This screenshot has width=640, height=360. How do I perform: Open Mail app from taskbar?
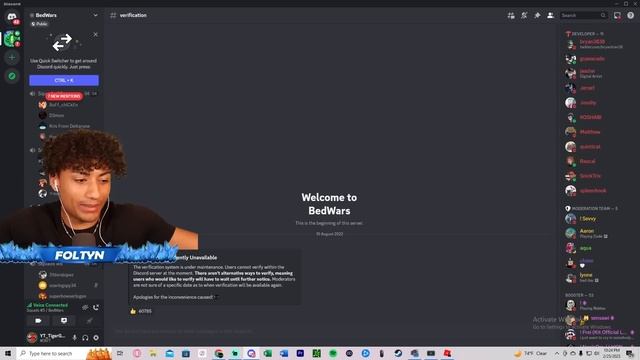(x=170, y=353)
